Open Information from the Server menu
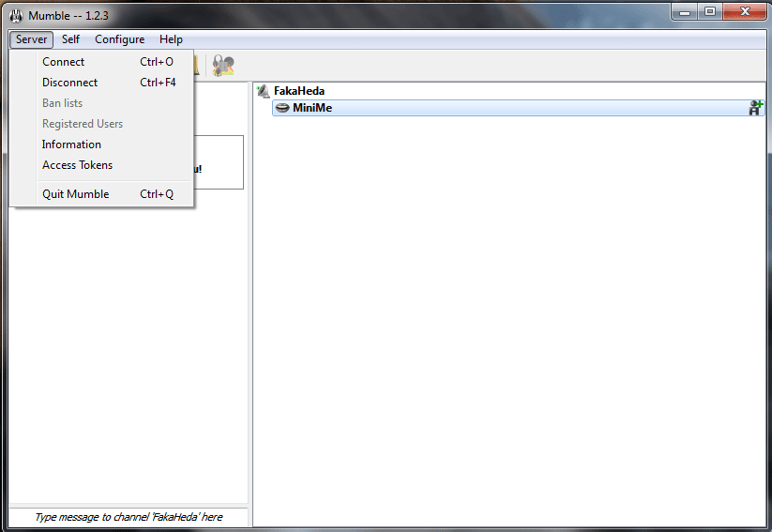Image resolution: width=772 pixels, height=532 pixels. (x=71, y=144)
